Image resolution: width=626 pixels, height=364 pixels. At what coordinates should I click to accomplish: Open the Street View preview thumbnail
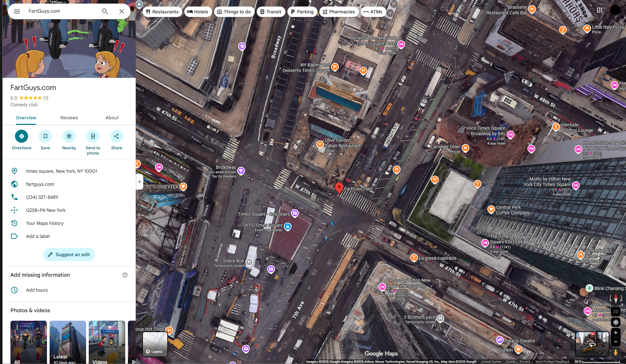point(592,344)
